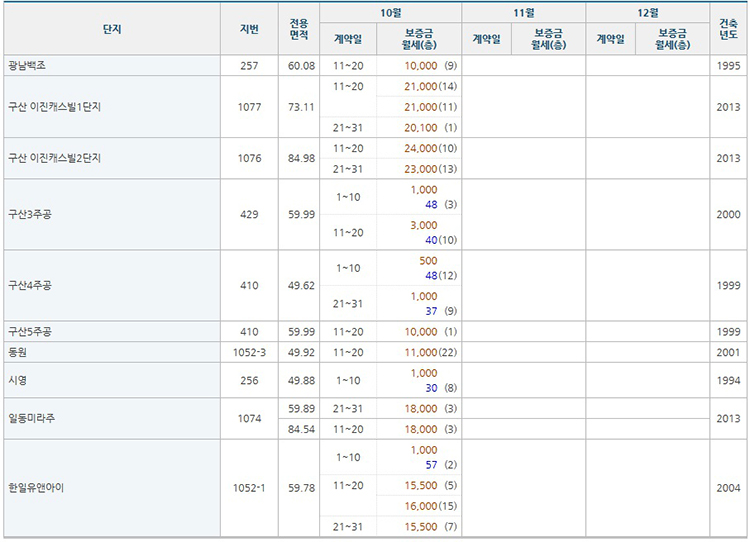Select the 10월 month header
This screenshot has height=542, width=750.
pyautogui.click(x=391, y=13)
